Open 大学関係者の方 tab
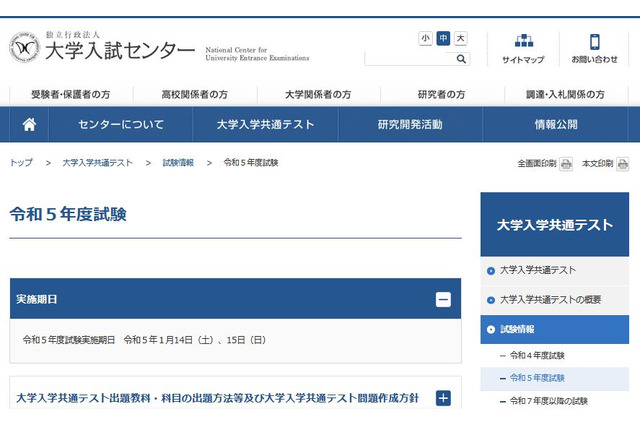 (318, 95)
